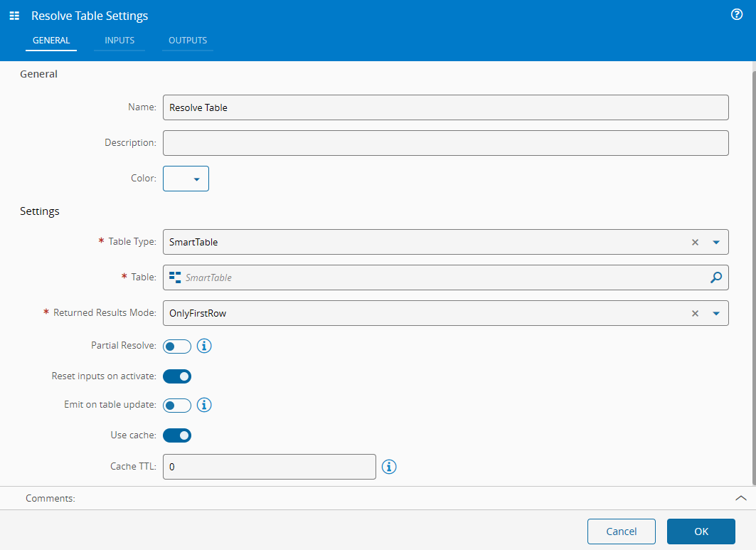Enable Emit on table update toggle

click(x=177, y=406)
